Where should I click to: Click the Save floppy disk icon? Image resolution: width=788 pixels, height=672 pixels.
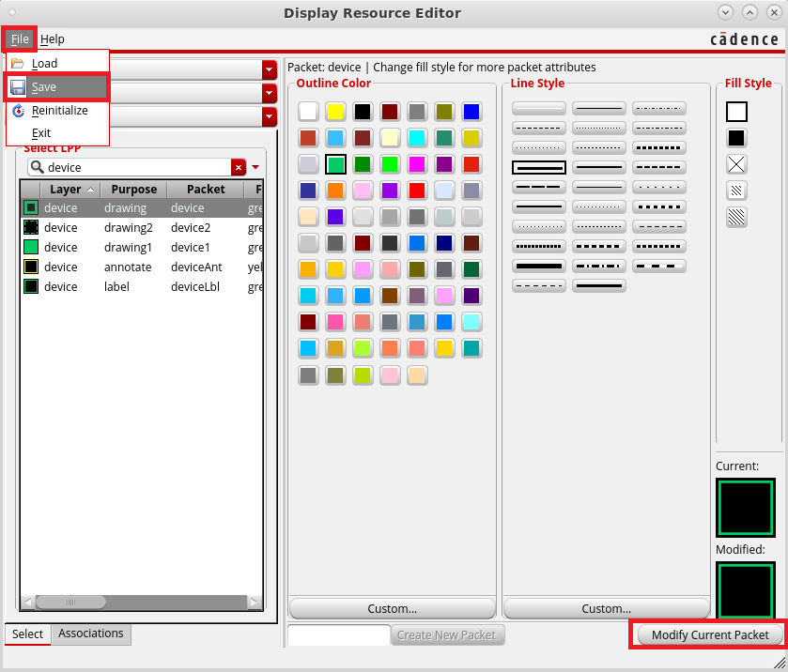click(18, 87)
